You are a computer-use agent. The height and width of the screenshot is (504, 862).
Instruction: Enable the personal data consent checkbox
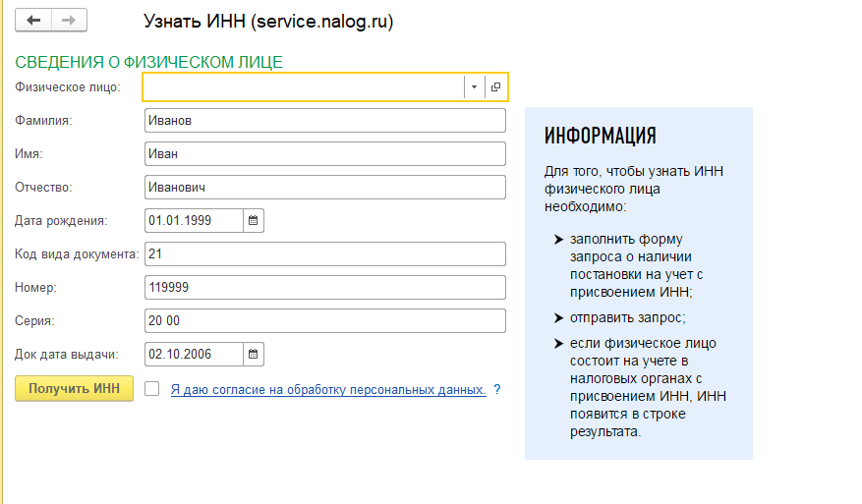(151, 389)
